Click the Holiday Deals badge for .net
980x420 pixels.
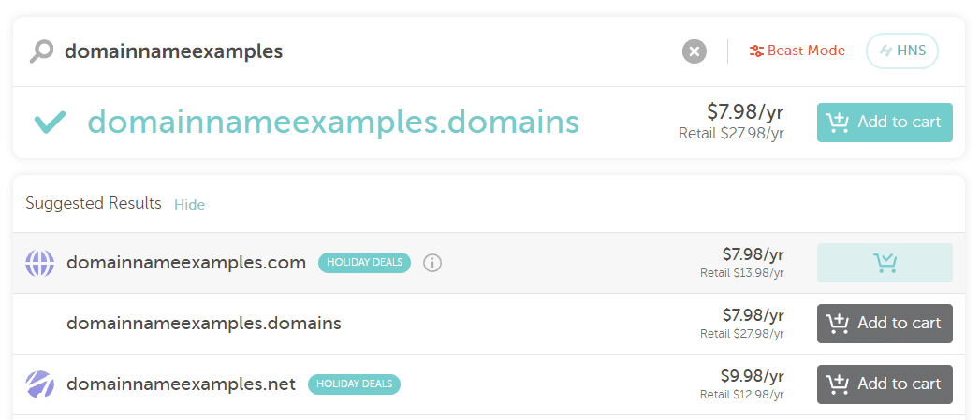click(x=354, y=384)
